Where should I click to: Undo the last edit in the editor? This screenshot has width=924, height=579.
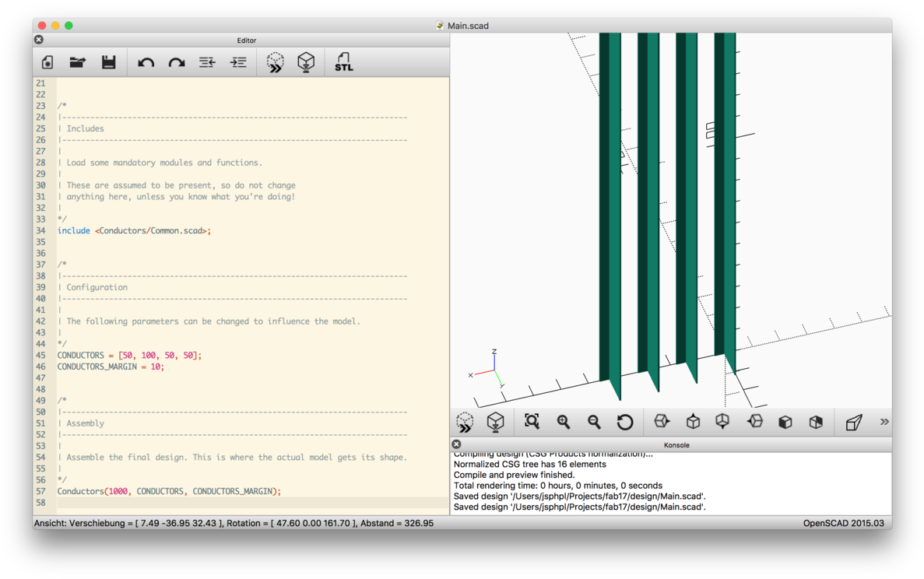[146, 62]
